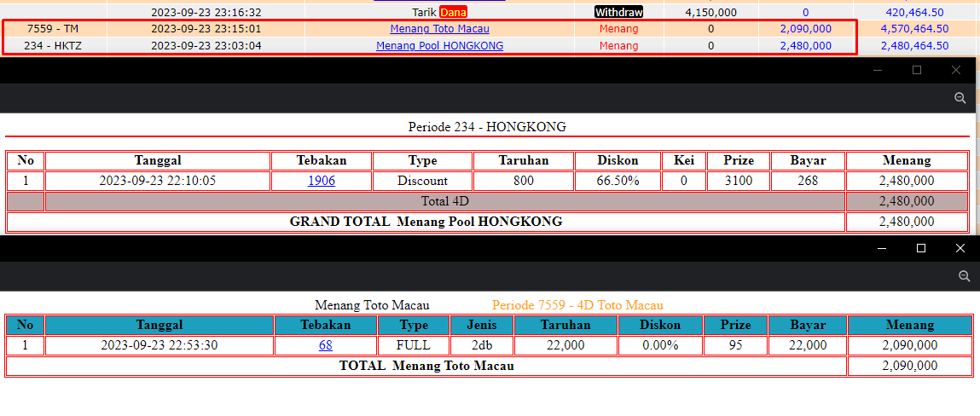Click balance 4,570,464.50
The height and width of the screenshot is (416, 980).
[914, 29]
